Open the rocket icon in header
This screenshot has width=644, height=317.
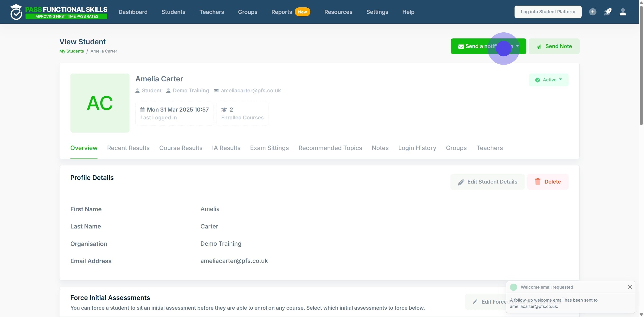point(608,12)
